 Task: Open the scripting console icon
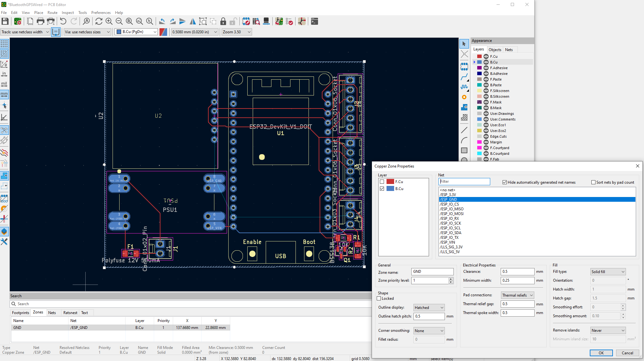pyautogui.click(x=315, y=21)
